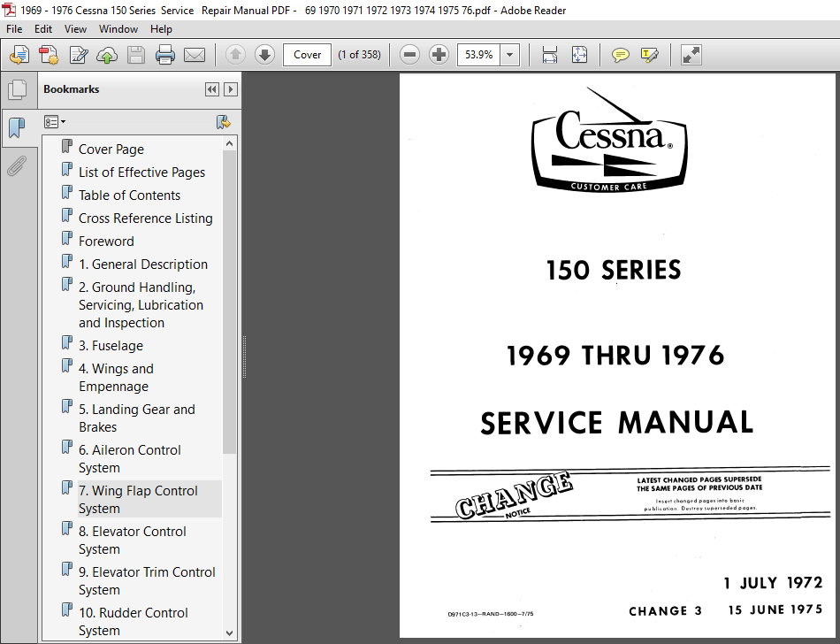840x644 pixels.
Task: Select the highlight text tool
Action: click(x=649, y=55)
